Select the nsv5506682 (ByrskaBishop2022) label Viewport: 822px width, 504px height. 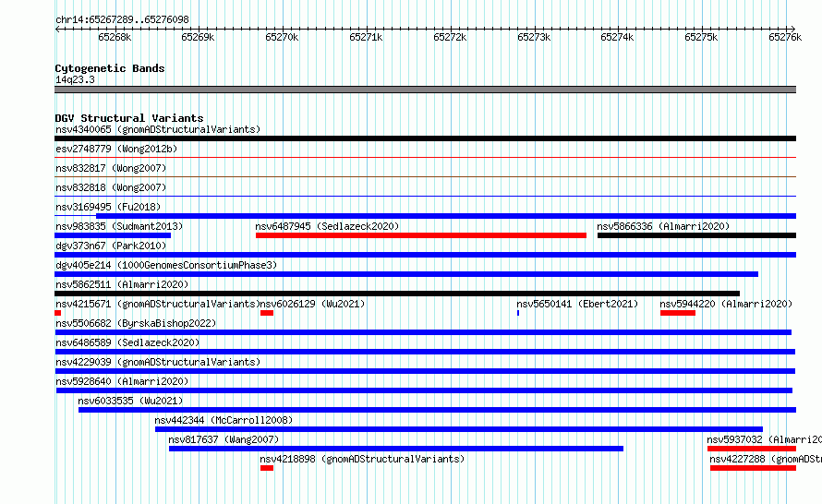136,323
